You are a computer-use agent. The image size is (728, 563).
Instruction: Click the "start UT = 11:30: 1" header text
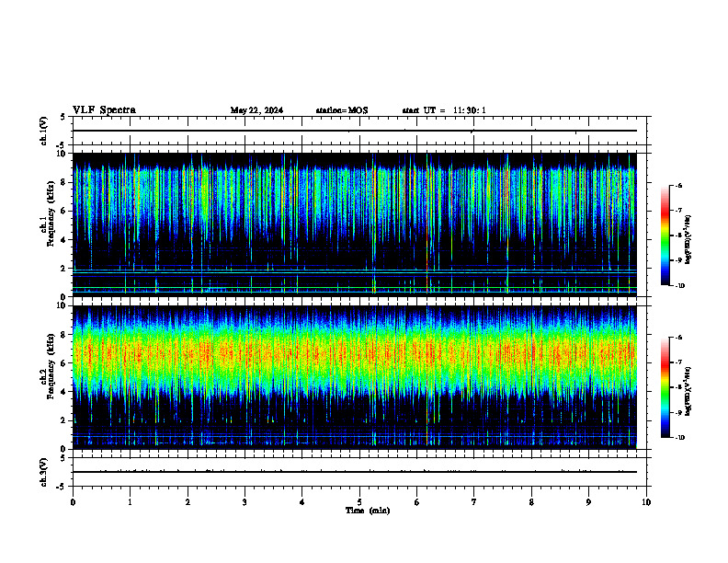(x=444, y=110)
